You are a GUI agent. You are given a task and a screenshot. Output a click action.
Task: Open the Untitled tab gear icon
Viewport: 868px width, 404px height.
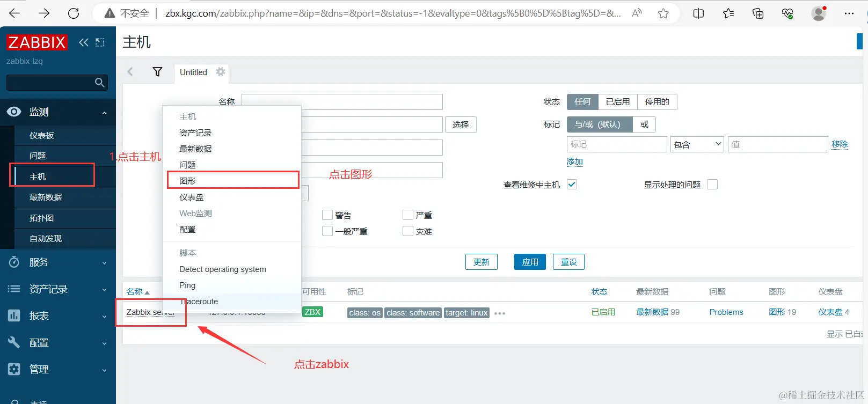point(220,71)
